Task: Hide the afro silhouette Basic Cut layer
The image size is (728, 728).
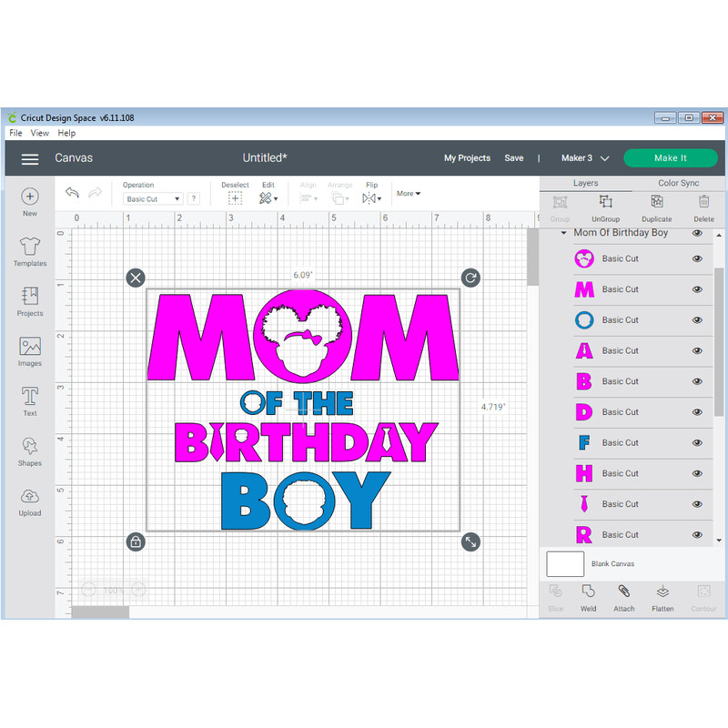Action: (x=697, y=258)
